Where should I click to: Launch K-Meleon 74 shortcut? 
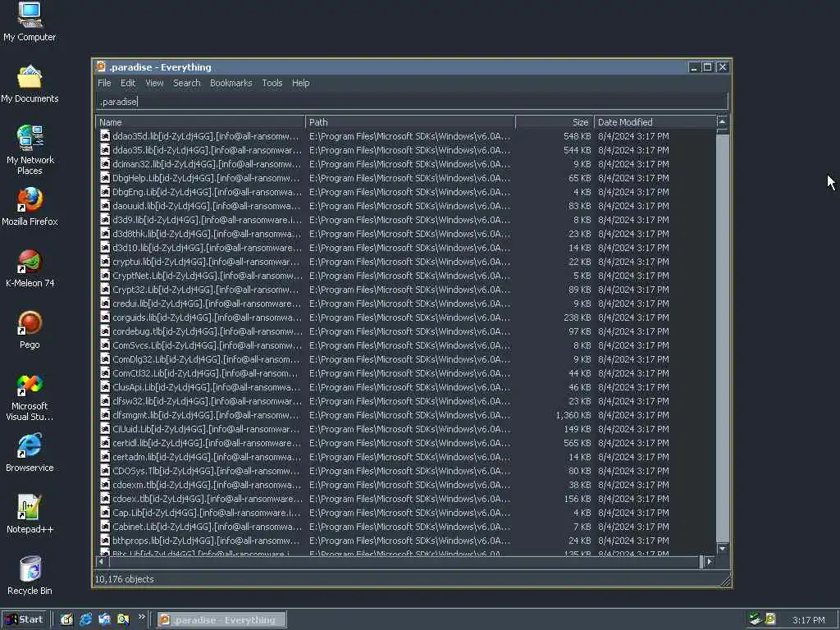[30, 268]
